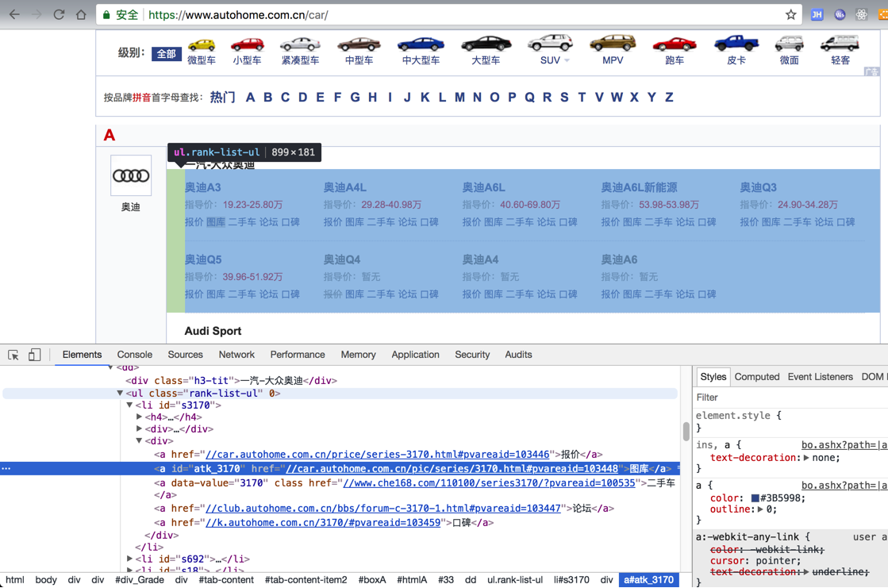
Task: Open the 奥迪A6L新能源 model link
Action: click(639, 187)
